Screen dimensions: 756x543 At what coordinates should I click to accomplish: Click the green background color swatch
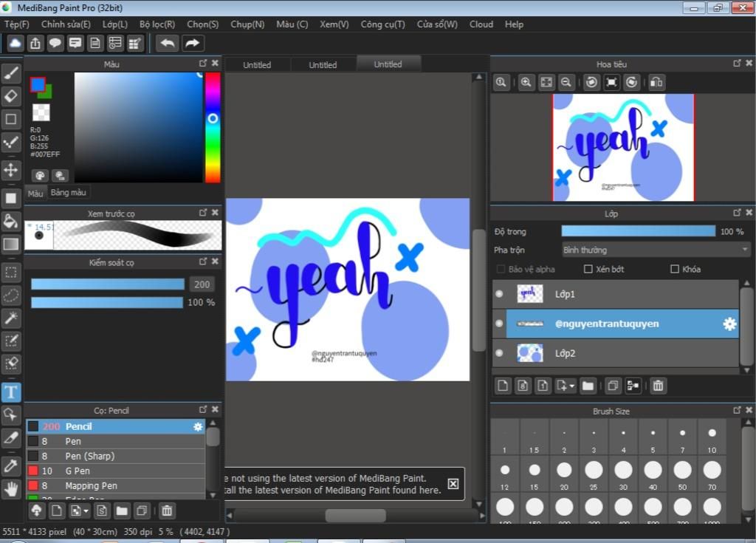pyautogui.click(x=48, y=92)
